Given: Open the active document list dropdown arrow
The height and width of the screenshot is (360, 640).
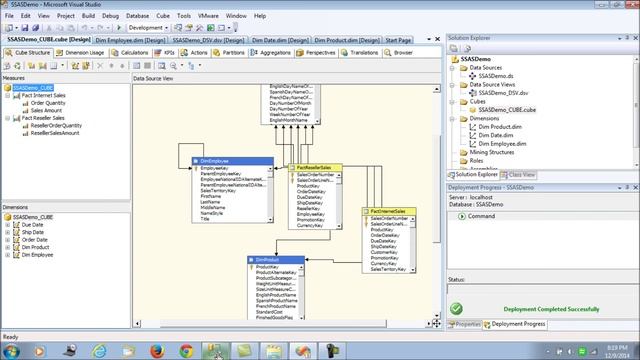Looking at the screenshot, I should (x=429, y=39).
